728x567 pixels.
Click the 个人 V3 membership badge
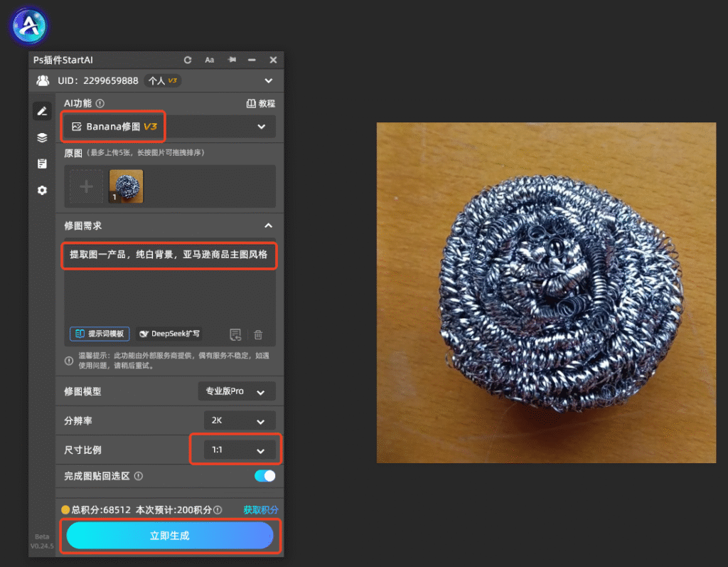(163, 81)
